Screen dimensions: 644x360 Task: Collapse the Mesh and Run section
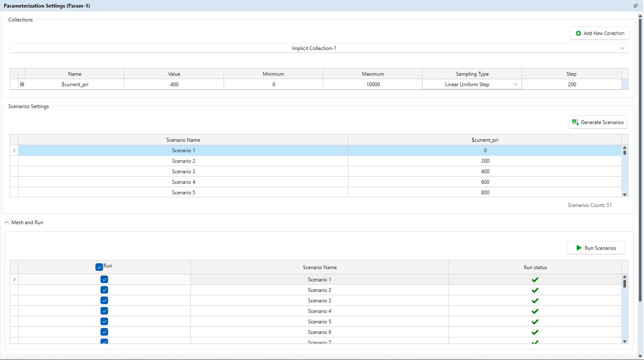(7, 222)
